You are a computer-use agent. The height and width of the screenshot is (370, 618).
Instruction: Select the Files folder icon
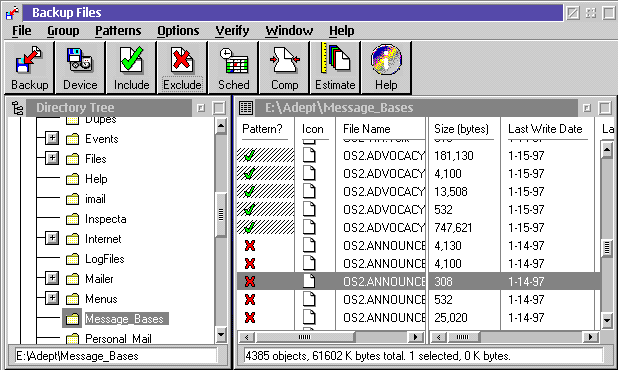(72, 159)
